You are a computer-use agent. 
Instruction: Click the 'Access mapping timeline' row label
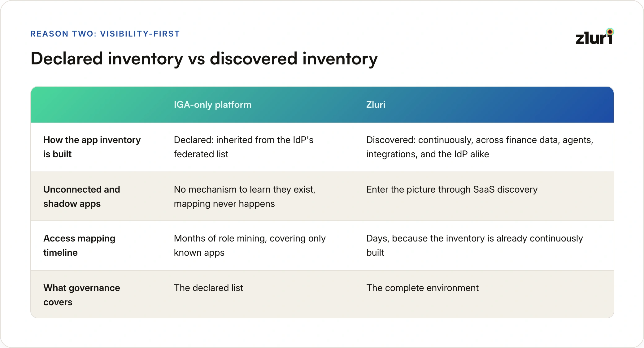[79, 246]
